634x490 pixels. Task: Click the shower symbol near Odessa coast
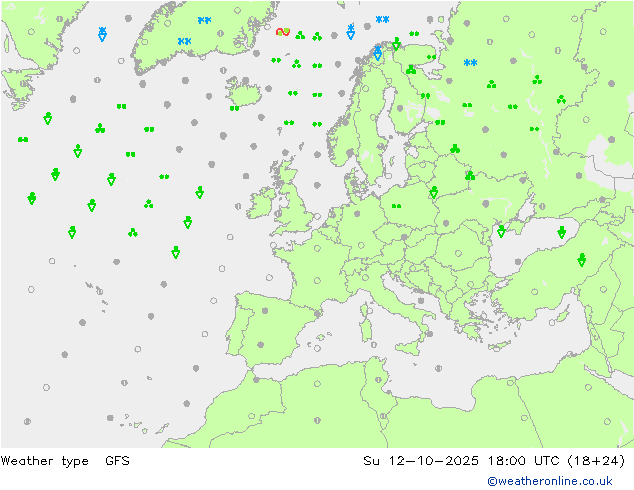pyautogui.click(x=501, y=231)
